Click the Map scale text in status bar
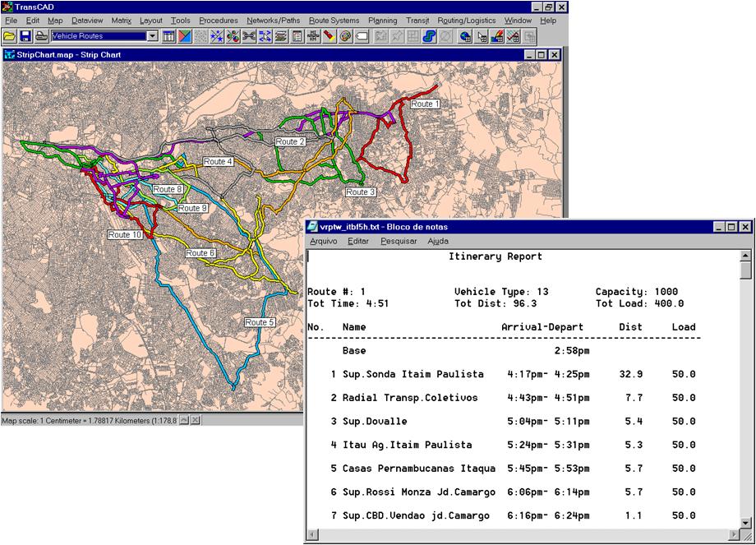 pos(90,421)
